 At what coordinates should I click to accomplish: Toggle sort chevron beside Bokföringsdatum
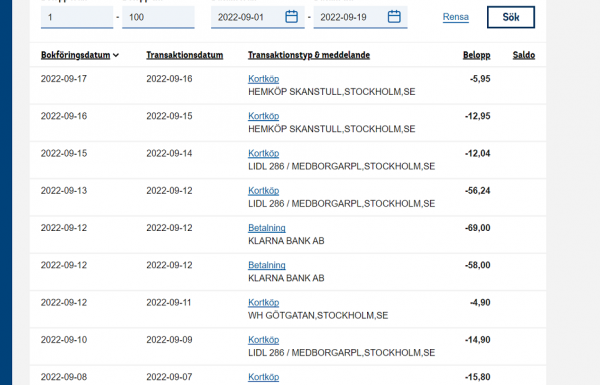point(116,55)
